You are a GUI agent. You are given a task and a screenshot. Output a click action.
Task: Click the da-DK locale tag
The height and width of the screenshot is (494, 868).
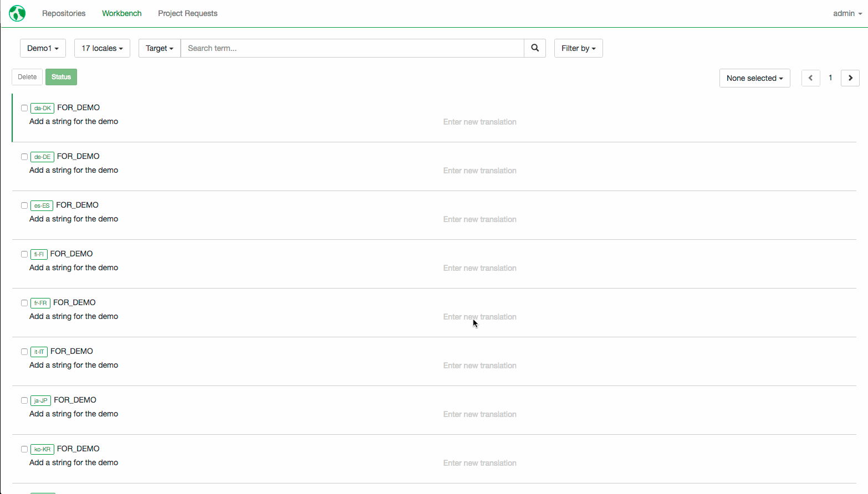[x=42, y=108]
